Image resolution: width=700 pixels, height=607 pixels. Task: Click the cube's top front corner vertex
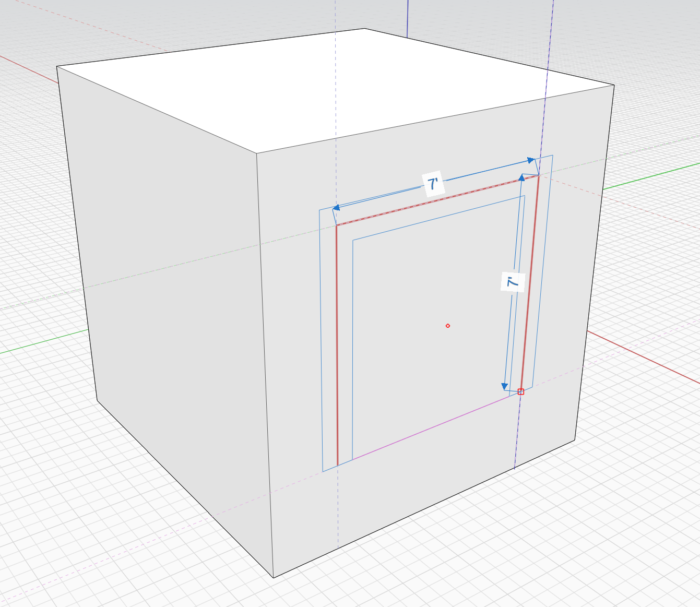click(x=256, y=153)
